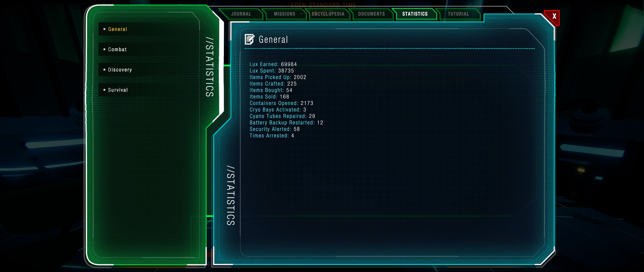Click the Lux Earned stat line

pos(273,64)
